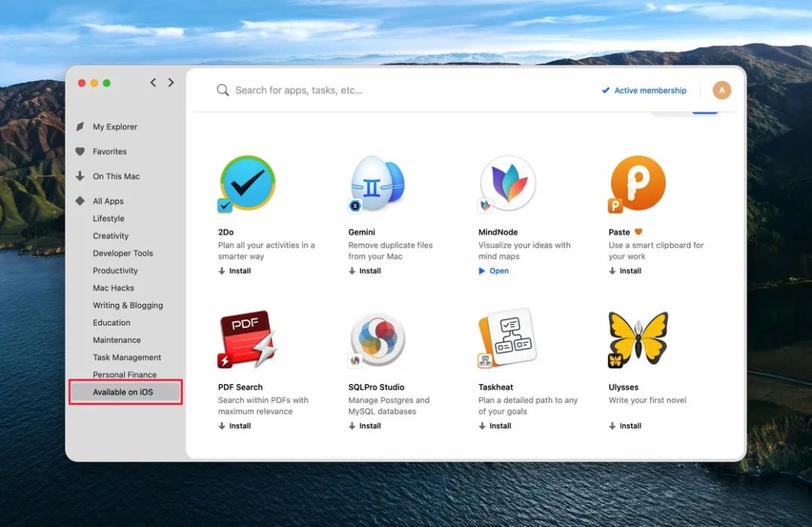Viewport: 812px width, 527px height.
Task: Open the Taskheat app icon
Action: [x=507, y=338]
